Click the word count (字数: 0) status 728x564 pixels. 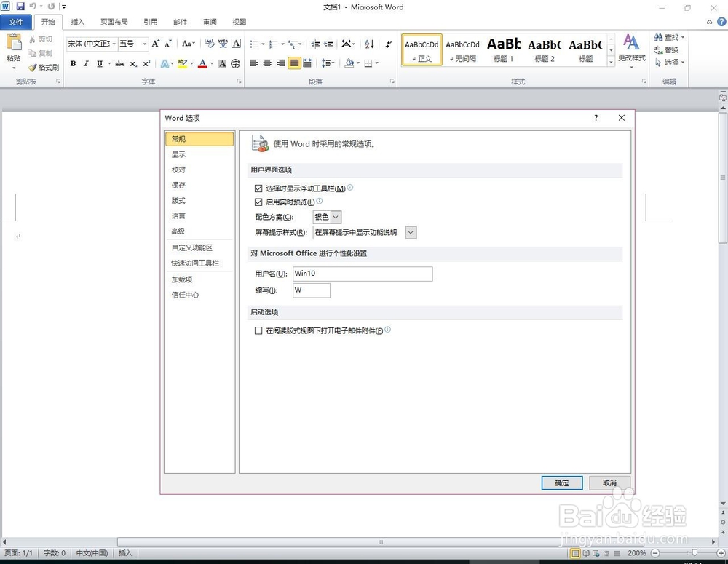pos(55,553)
